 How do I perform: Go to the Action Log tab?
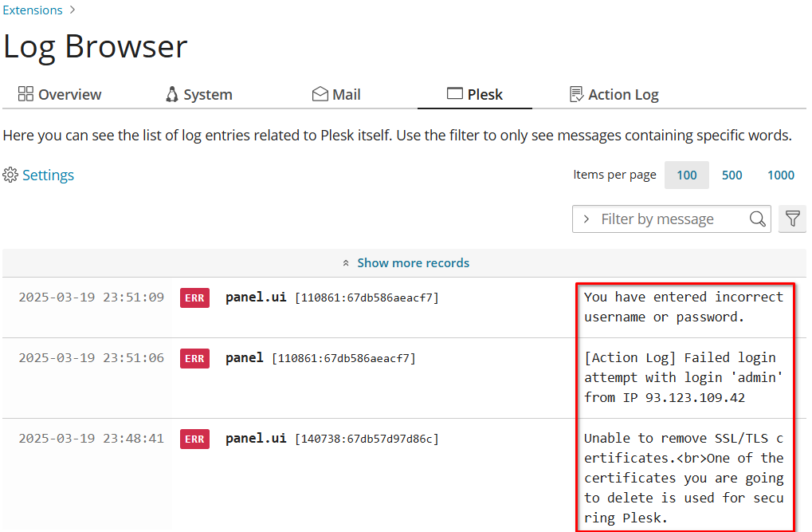pyautogui.click(x=614, y=94)
